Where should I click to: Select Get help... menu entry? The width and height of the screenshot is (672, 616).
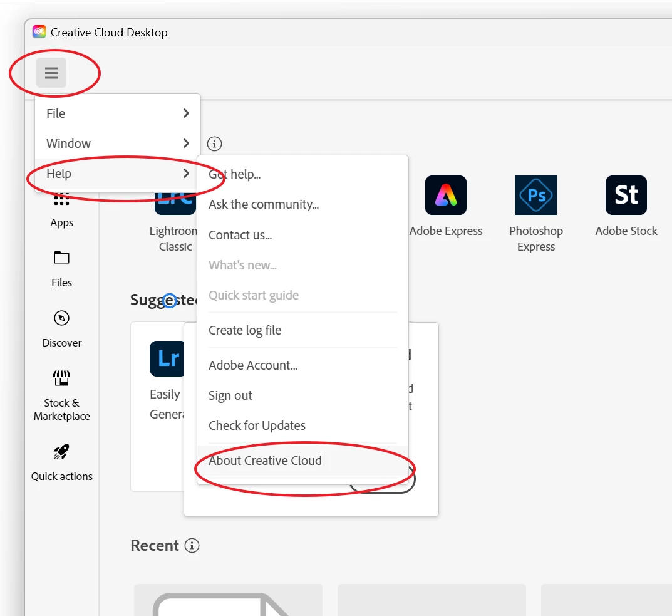click(x=302, y=174)
